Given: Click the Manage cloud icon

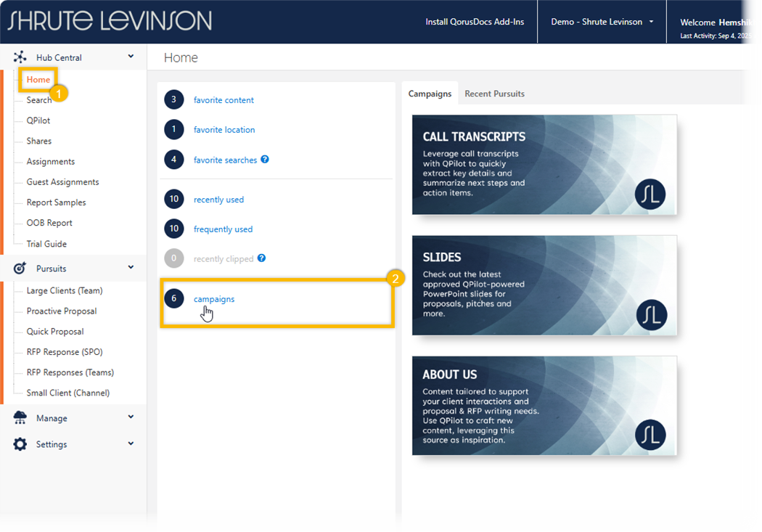Looking at the screenshot, I should click(20, 418).
